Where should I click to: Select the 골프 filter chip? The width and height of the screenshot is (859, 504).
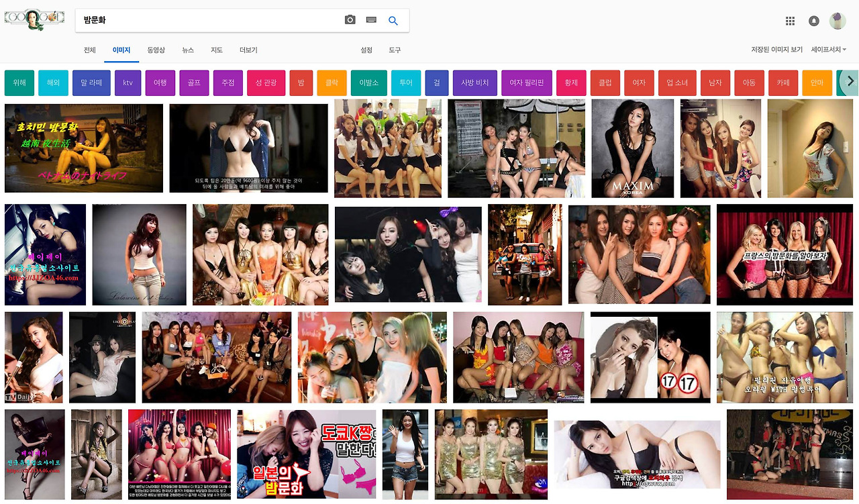[194, 83]
